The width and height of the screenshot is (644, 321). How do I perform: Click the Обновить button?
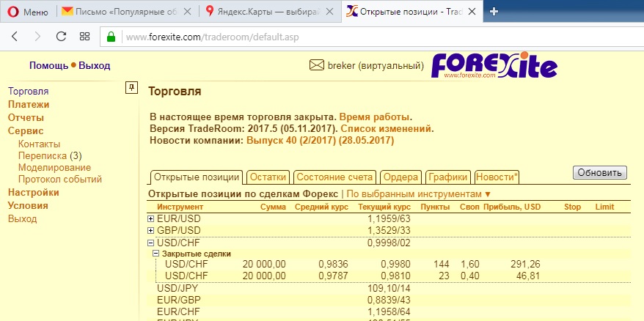[x=600, y=173]
